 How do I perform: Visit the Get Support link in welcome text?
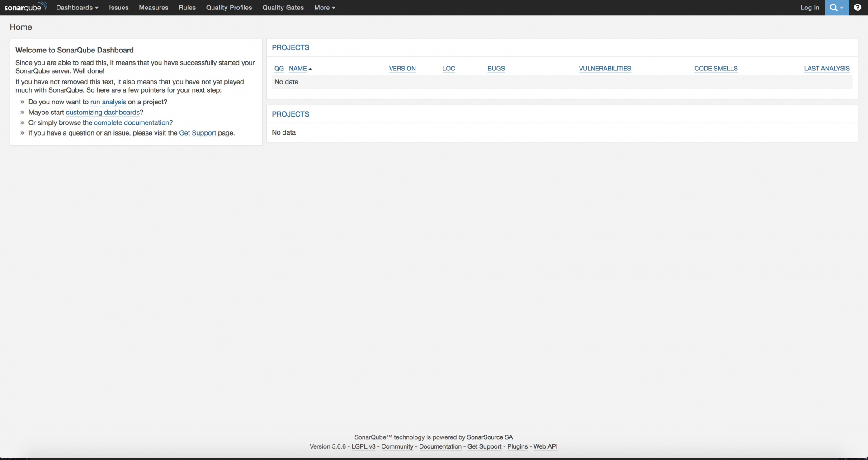[x=198, y=133]
